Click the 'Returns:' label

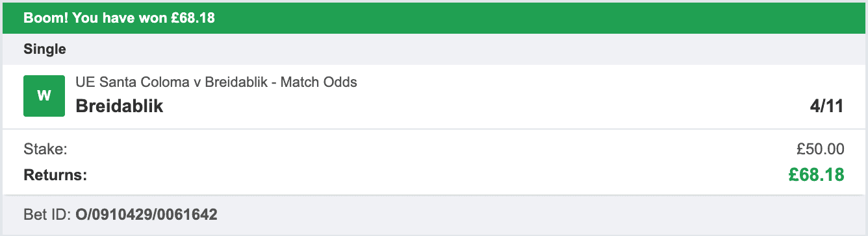(x=55, y=175)
